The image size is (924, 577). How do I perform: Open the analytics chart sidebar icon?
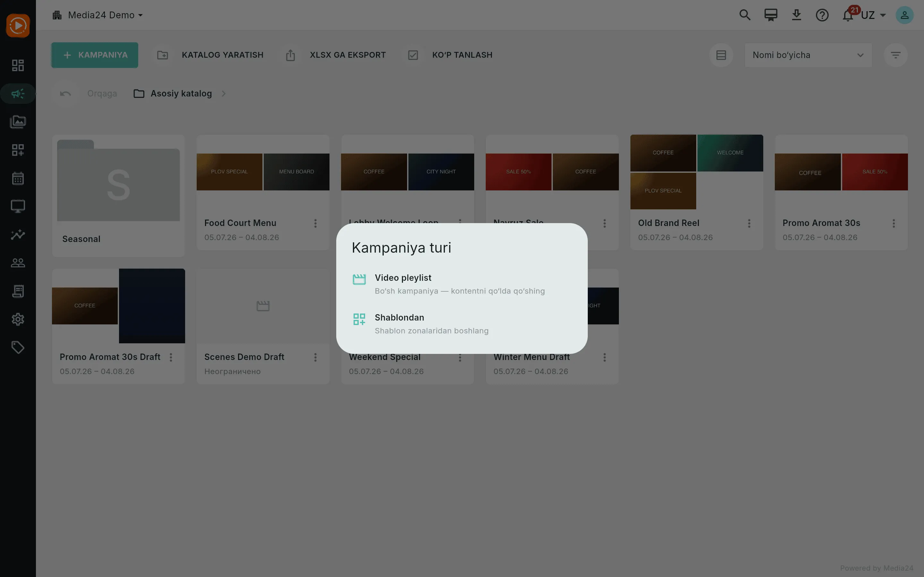(x=18, y=235)
